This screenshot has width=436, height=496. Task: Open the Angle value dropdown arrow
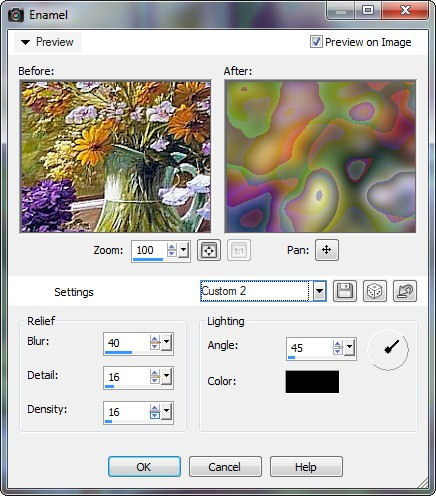point(349,348)
